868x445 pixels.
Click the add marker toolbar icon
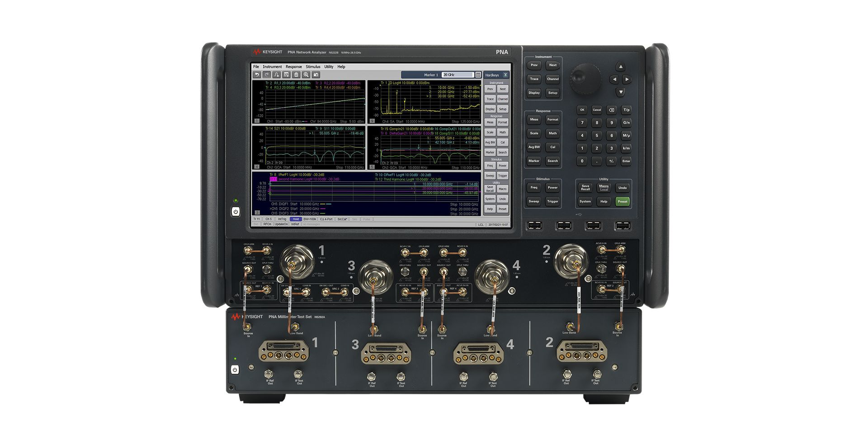point(276,74)
